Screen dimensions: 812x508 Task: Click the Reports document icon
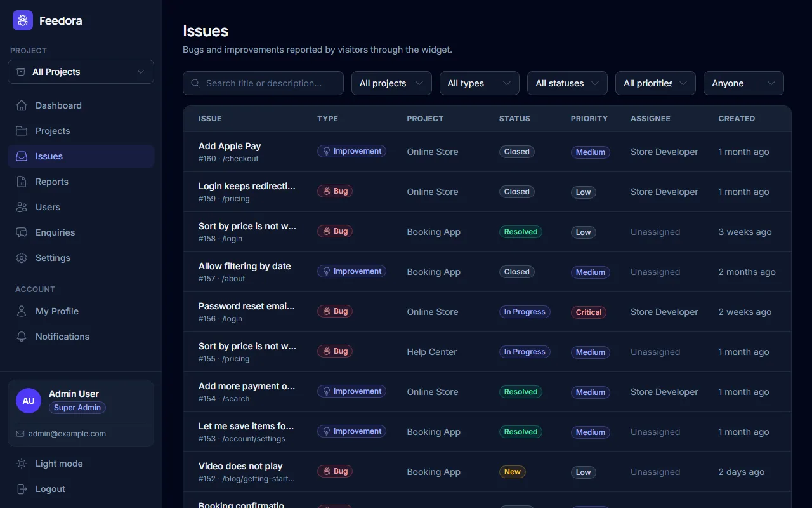coord(22,182)
